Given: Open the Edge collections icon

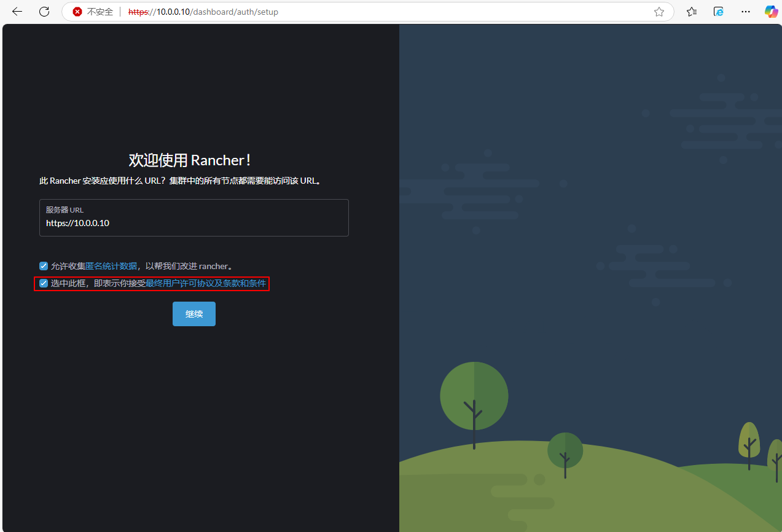Looking at the screenshot, I should point(718,12).
